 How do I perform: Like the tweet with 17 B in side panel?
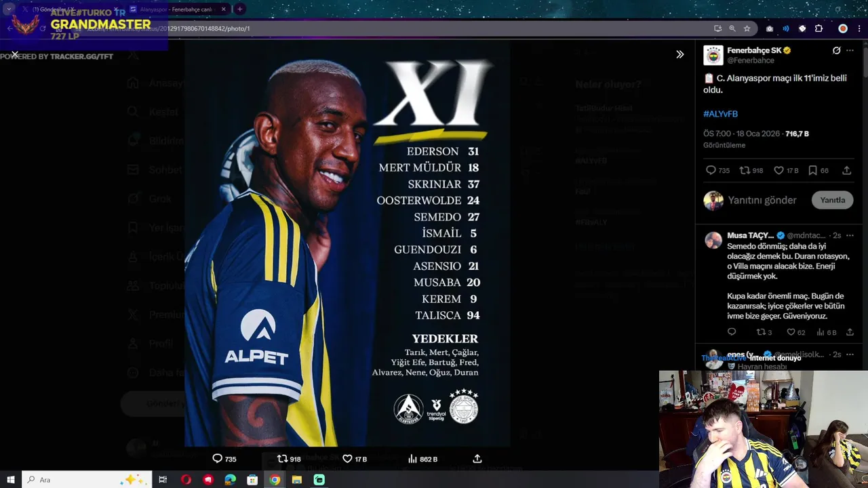click(779, 171)
